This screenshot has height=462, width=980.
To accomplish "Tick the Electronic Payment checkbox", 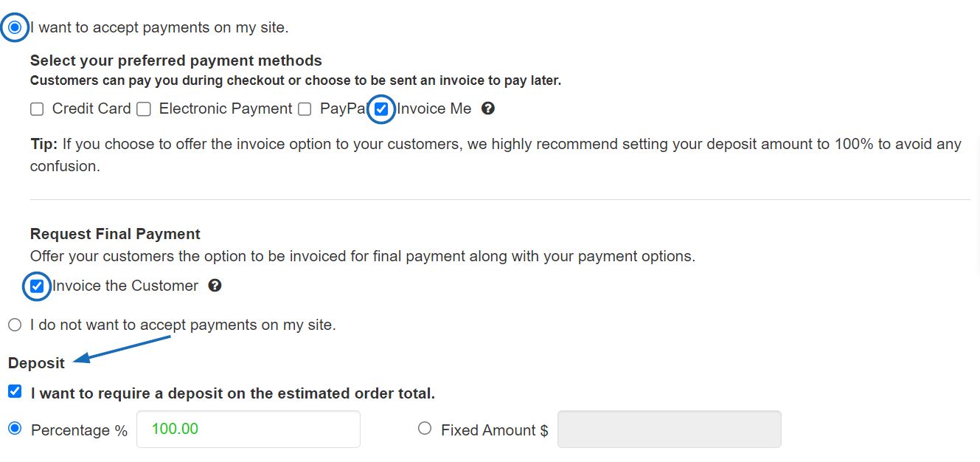I will tap(144, 109).
